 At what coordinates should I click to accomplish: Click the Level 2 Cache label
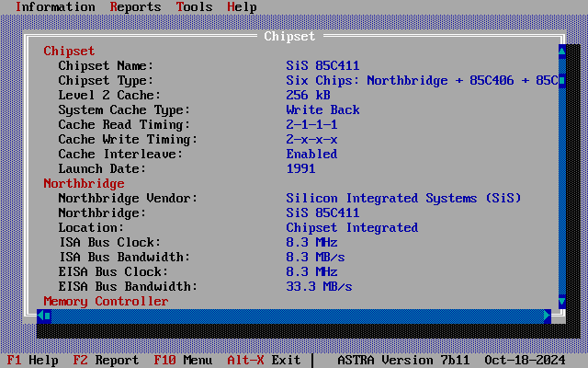pos(109,95)
